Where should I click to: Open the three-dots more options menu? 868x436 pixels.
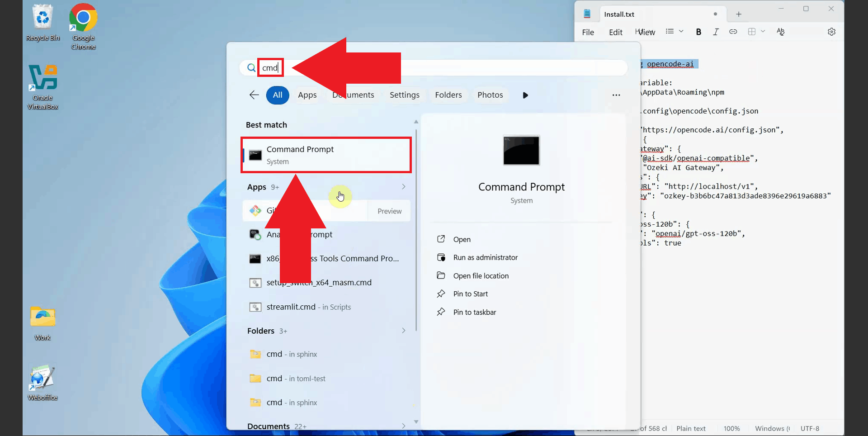[x=616, y=95]
